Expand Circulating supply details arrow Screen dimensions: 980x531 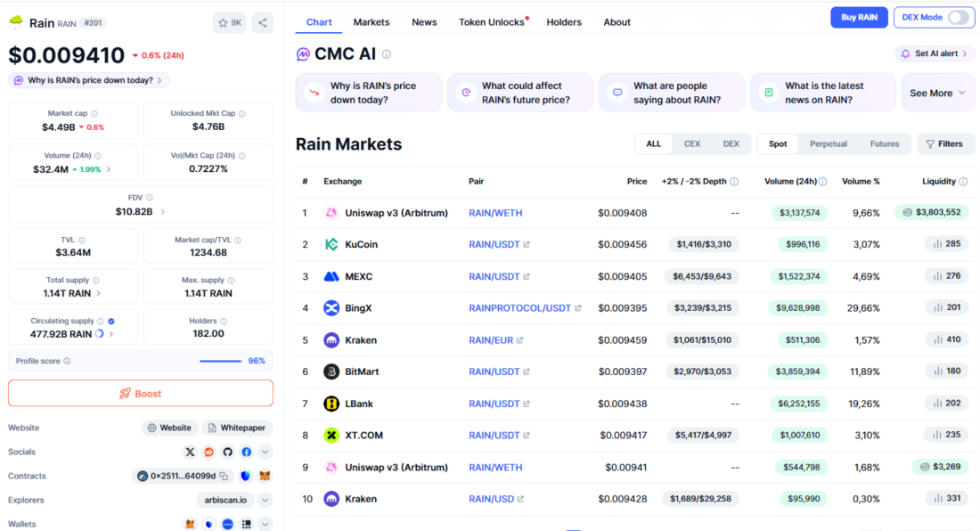click(111, 334)
